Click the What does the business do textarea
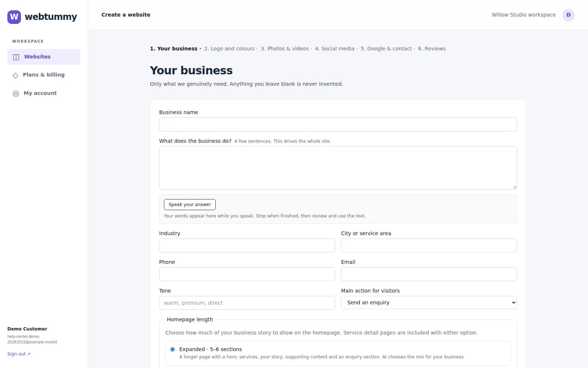This screenshot has height=368, width=588. coord(338,168)
